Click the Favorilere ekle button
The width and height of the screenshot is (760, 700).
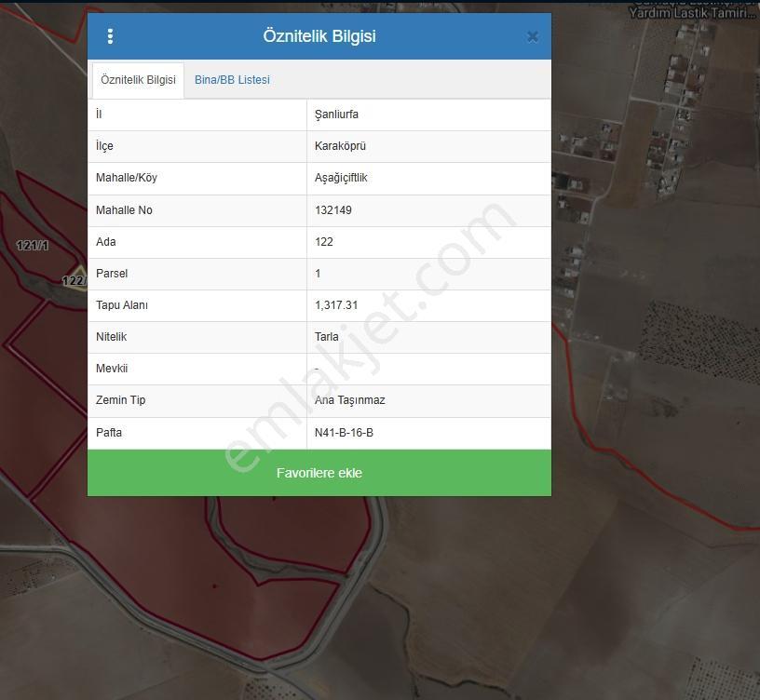tap(319, 473)
